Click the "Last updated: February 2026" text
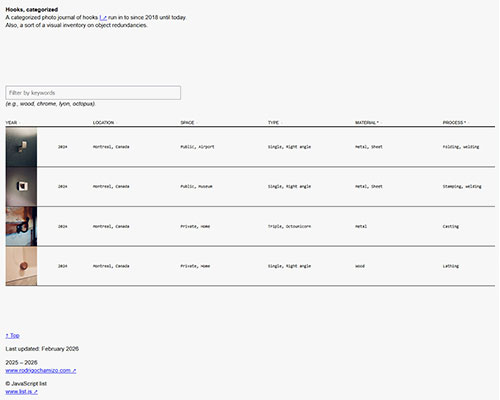The image size is (500, 400). 42,349
